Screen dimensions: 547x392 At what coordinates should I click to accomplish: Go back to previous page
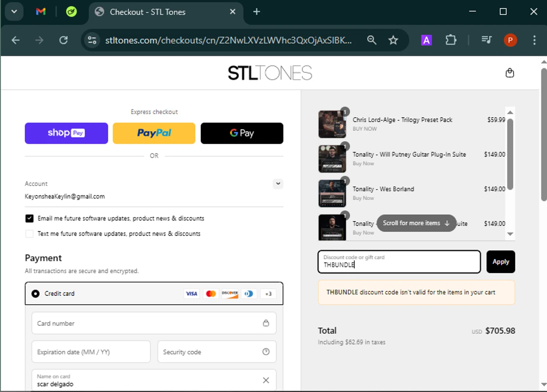16,40
